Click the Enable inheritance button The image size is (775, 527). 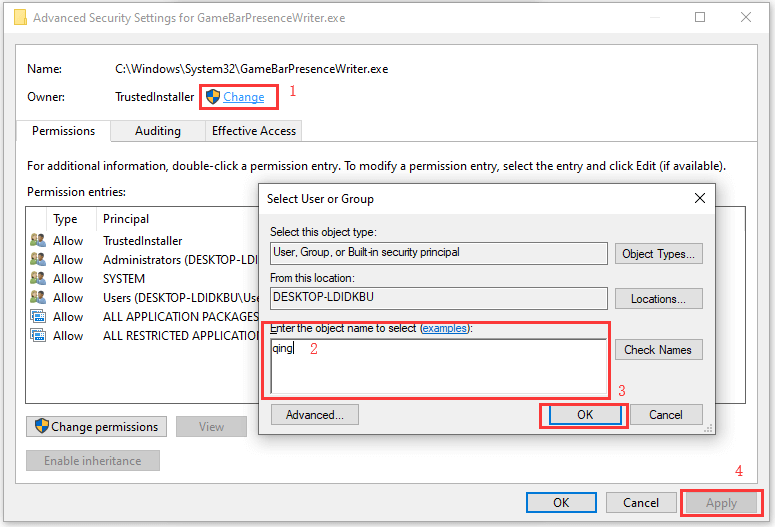point(92,461)
